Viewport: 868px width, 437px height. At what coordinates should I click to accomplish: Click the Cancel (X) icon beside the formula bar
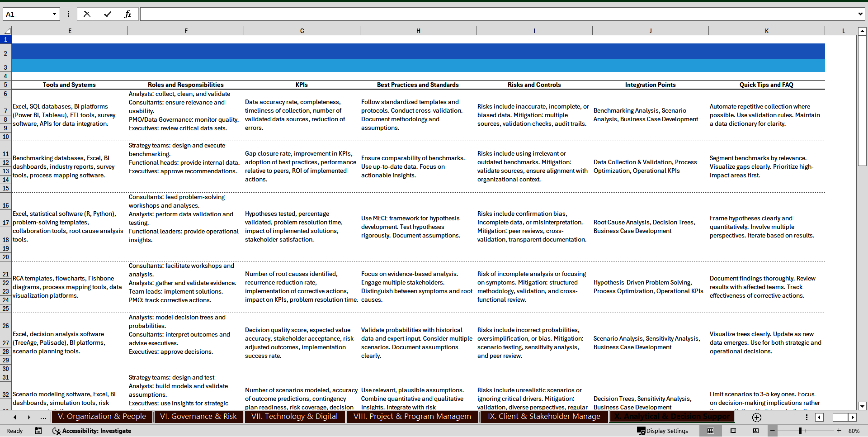pyautogui.click(x=87, y=14)
